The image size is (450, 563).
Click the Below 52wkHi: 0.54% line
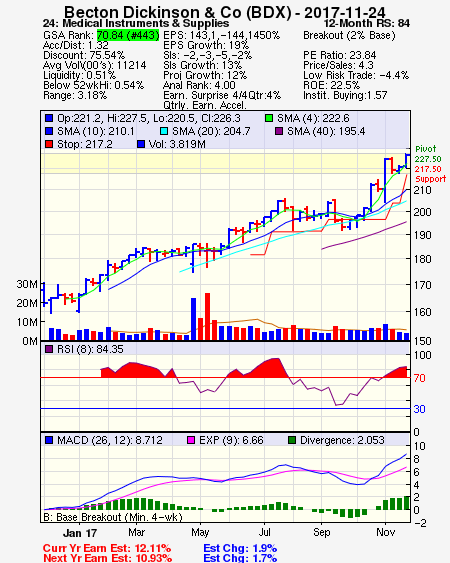93,85
